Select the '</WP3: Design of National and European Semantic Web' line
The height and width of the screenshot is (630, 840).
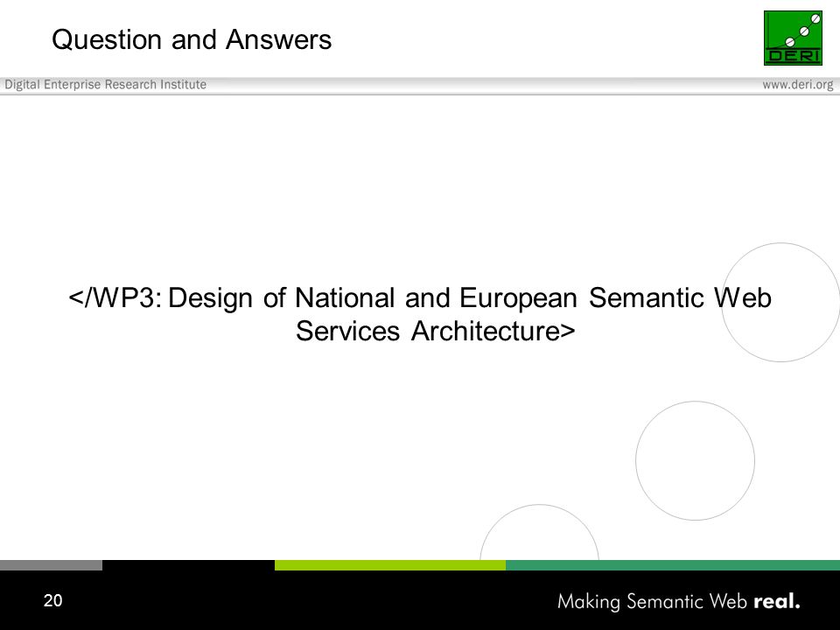421,297
